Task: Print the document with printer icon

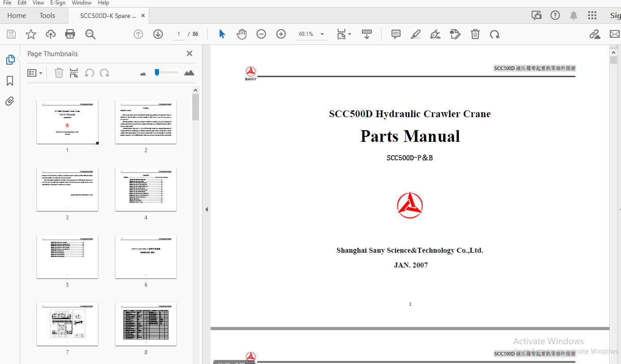Action: coord(70,34)
